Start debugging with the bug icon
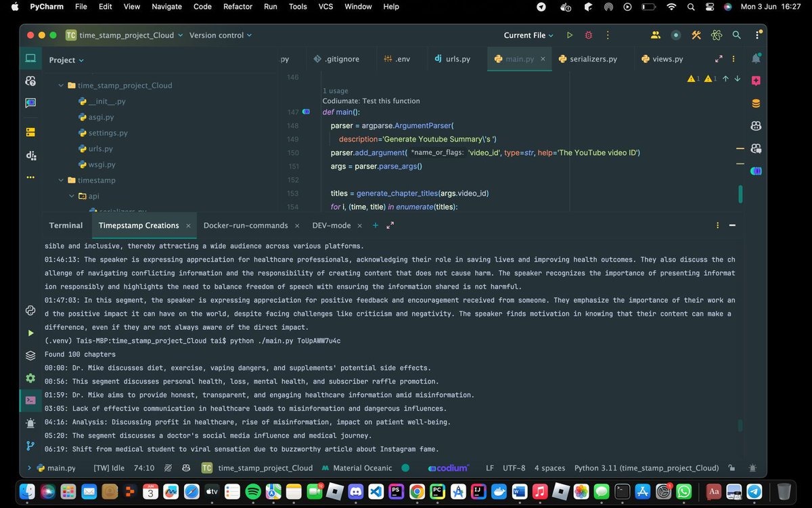The width and height of the screenshot is (812, 508). click(587, 35)
